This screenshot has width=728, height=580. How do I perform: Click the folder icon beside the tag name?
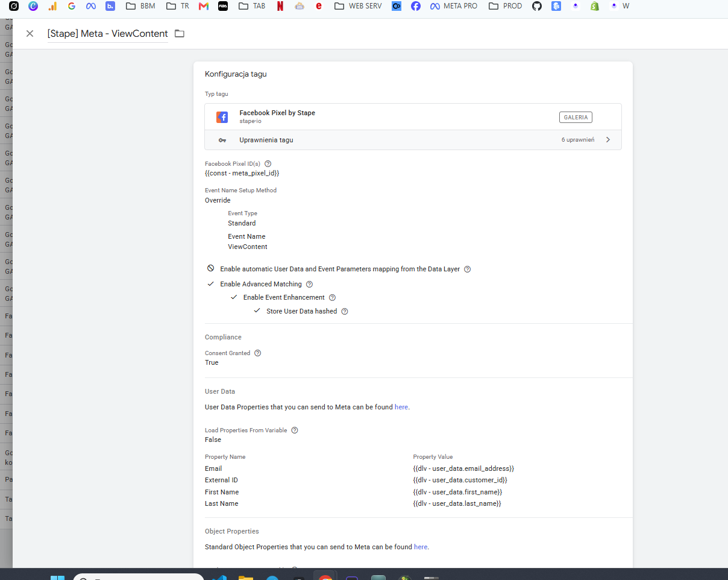tap(179, 34)
